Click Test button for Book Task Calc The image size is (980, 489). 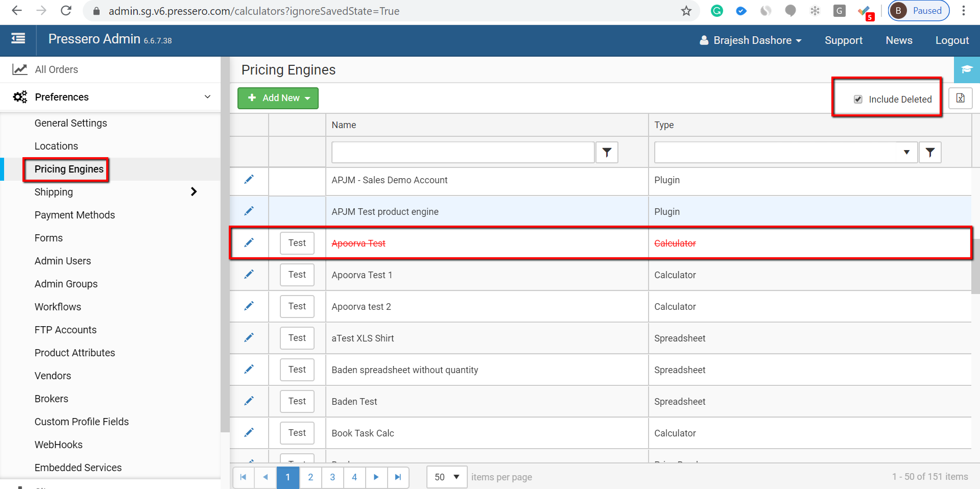point(297,433)
